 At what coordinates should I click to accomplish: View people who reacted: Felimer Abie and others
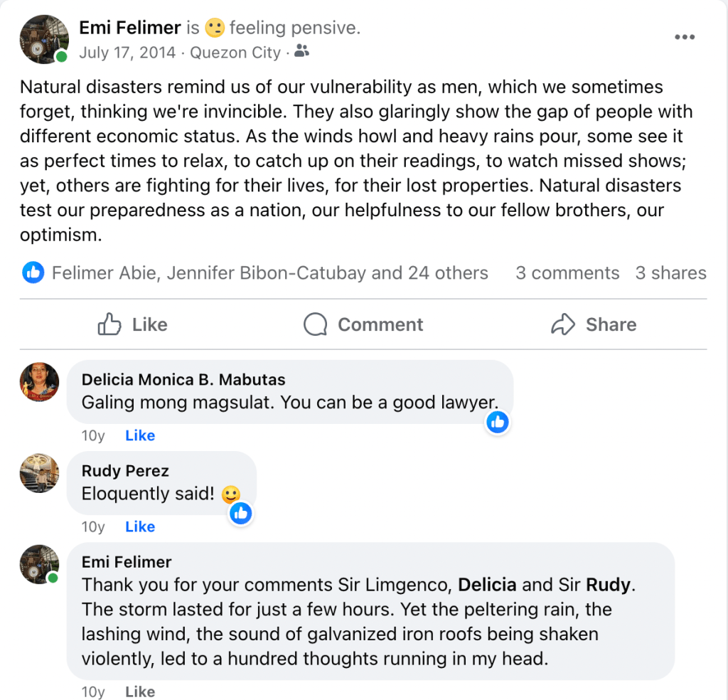[x=269, y=273]
